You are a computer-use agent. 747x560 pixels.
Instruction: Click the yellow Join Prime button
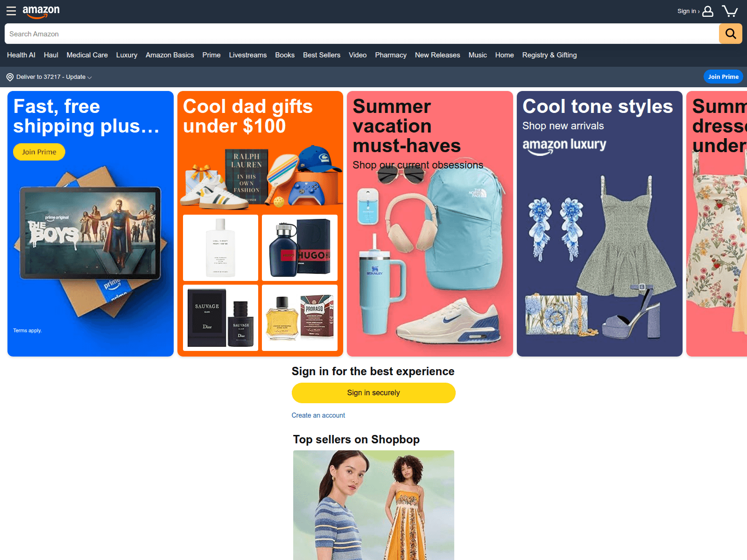coord(39,152)
